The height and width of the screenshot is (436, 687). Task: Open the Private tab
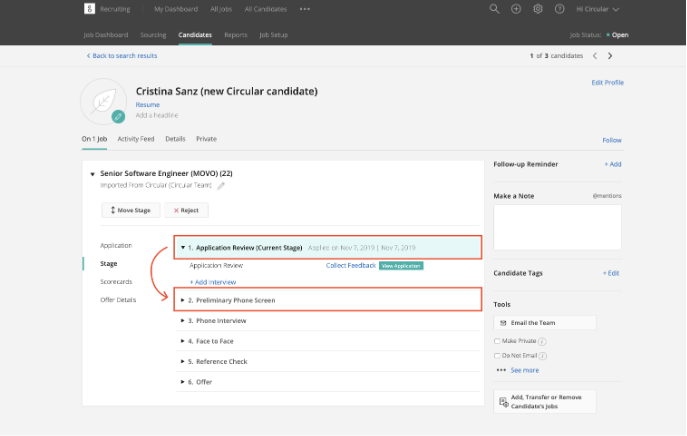[x=206, y=139]
